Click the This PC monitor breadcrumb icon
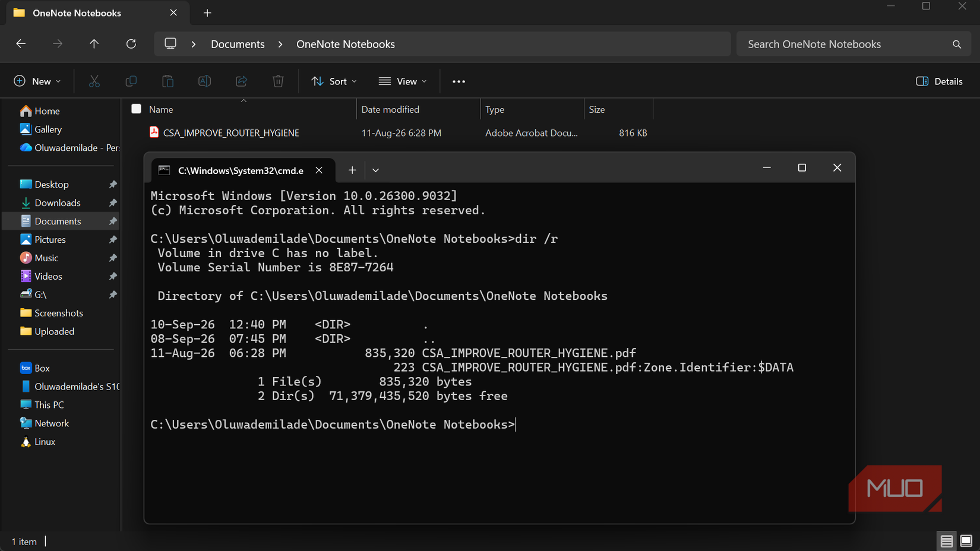980x551 pixels. coord(170,44)
